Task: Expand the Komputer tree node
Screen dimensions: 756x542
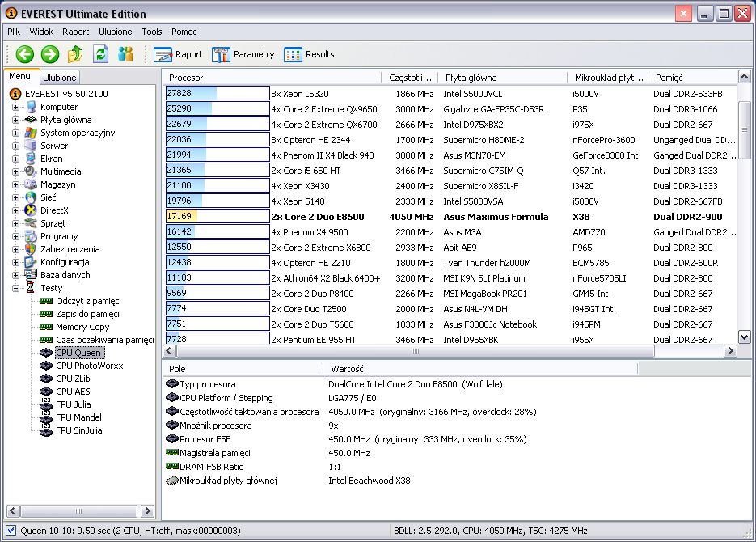Action: tap(15, 107)
